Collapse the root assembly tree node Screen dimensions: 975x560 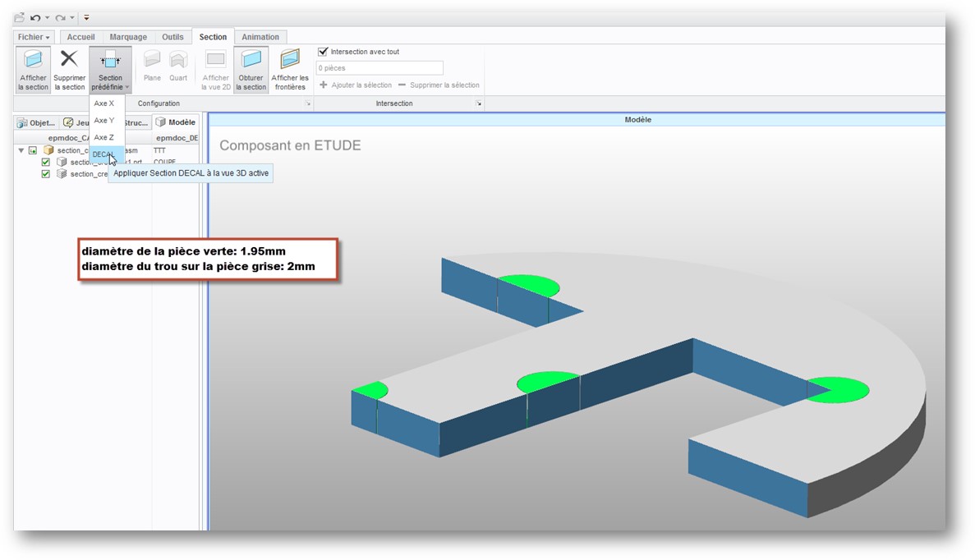click(x=21, y=151)
